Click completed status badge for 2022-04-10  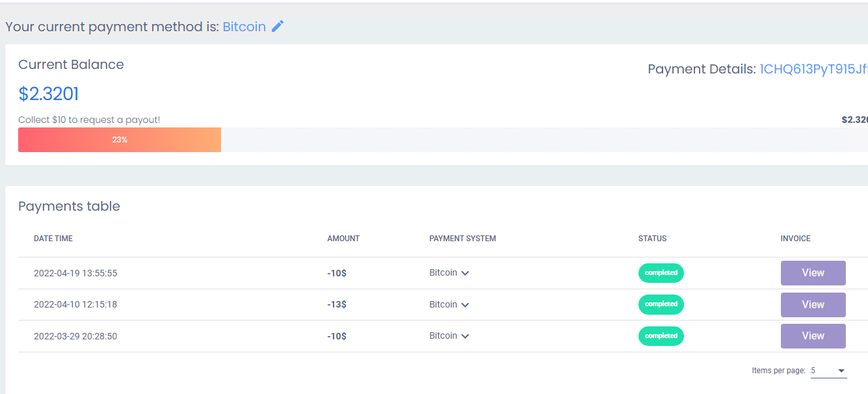click(x=661, y=304)
